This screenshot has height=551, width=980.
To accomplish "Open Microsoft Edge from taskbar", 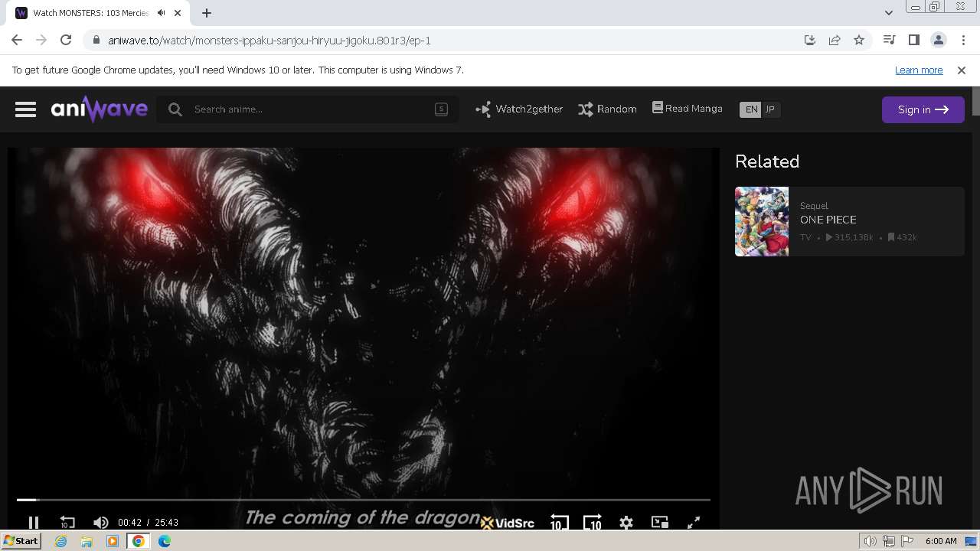I will pos(165,541).
